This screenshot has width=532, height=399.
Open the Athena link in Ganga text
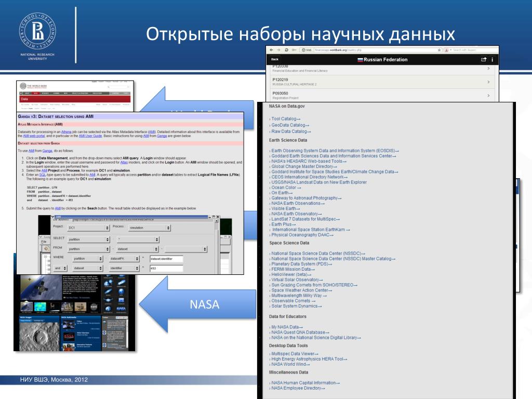coord(66,131)
